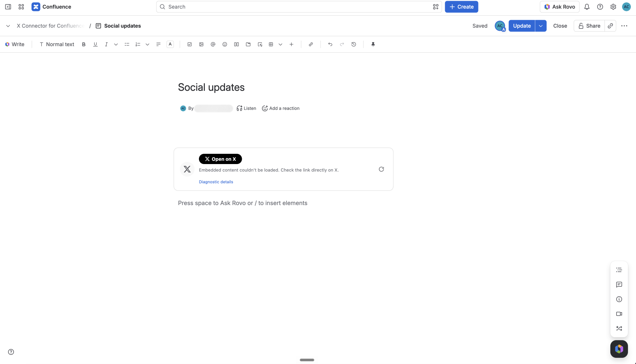Publish the page with Update
This screenshot has height=364, width=636.
(x=522, y=26)
